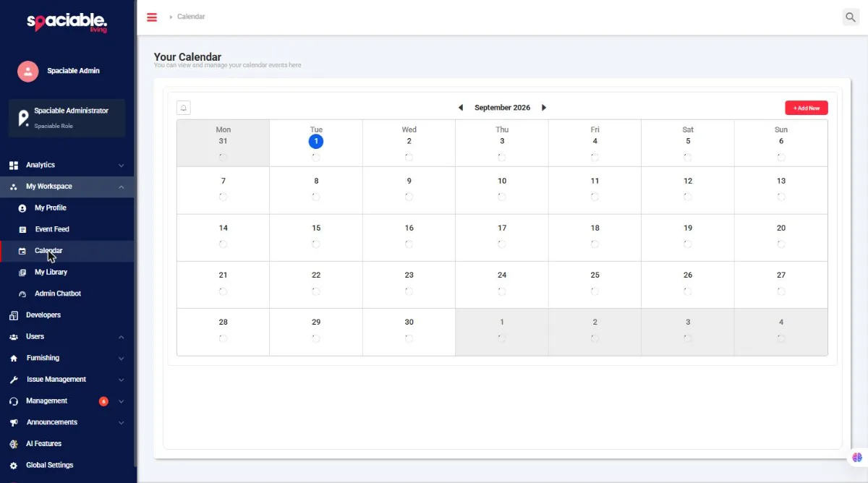Click the Furnishing house icon
This screenshot has height=483, width=868.
14,358
